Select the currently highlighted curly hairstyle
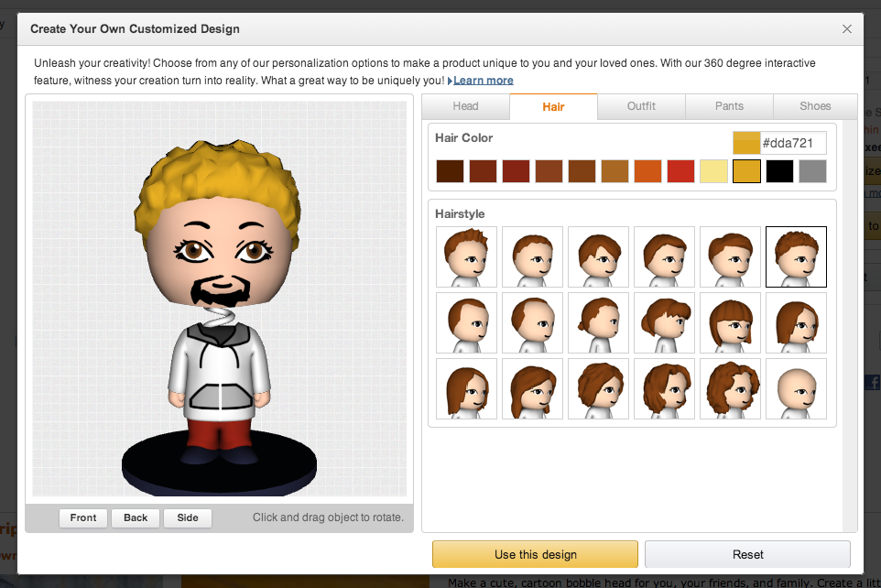 pyautogui.click(x=796, y=256)
